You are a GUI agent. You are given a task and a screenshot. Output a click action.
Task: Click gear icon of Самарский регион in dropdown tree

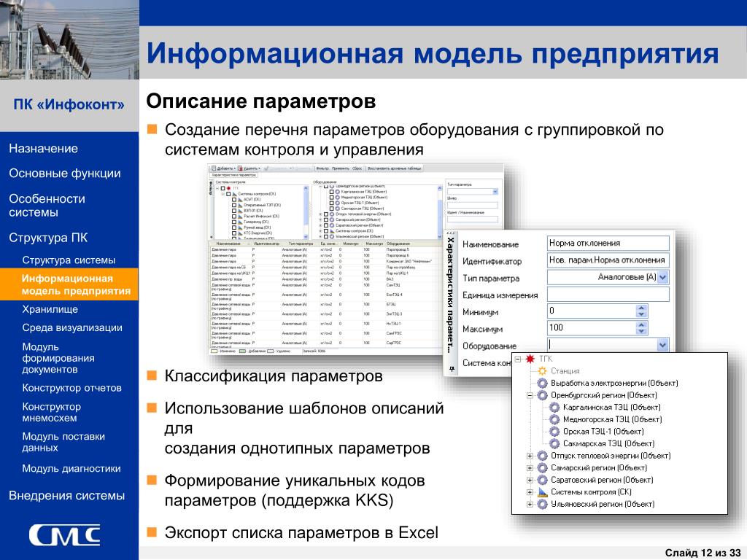coord(542,467)
